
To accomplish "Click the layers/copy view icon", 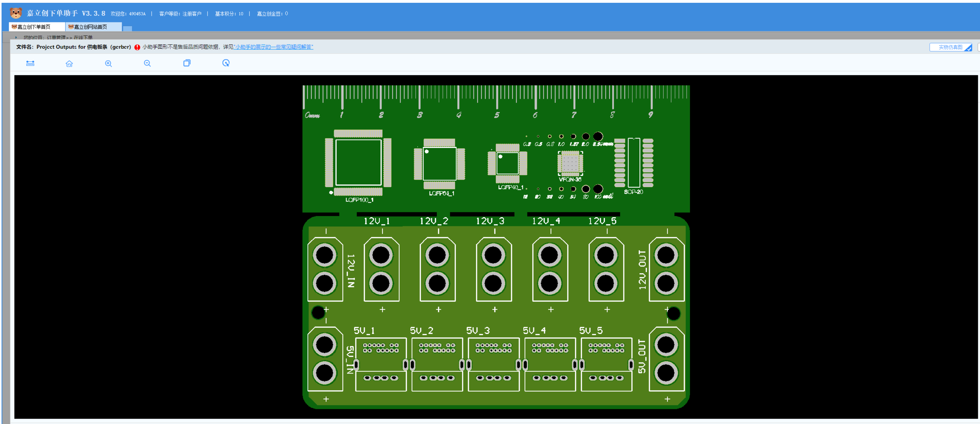I will pos(187,63).
